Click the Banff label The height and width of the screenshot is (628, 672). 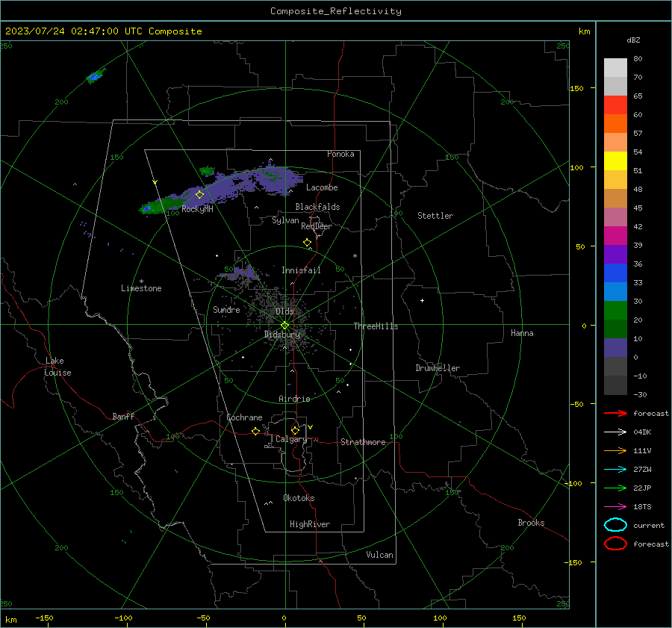pyautogui.click(x=123, y=416)
